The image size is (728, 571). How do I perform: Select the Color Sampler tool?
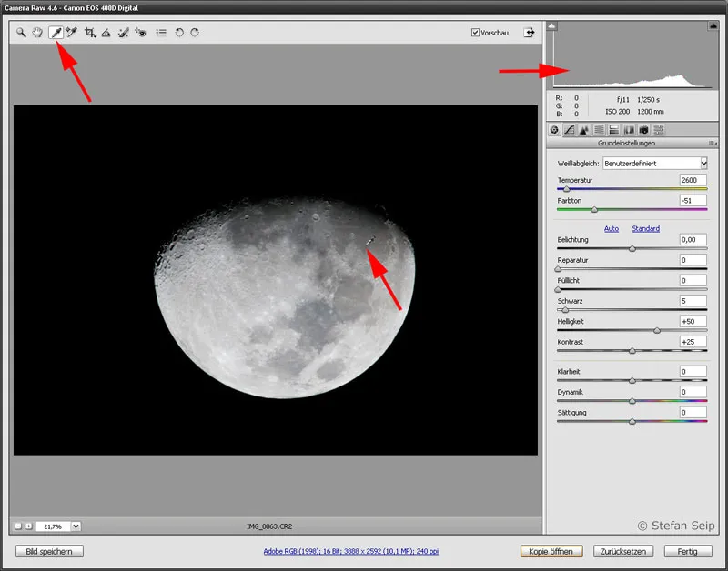tap(72, 33)
